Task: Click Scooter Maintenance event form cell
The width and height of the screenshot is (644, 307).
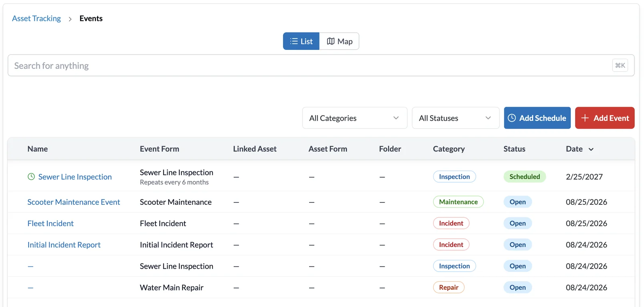Action: tap(175, 202)
